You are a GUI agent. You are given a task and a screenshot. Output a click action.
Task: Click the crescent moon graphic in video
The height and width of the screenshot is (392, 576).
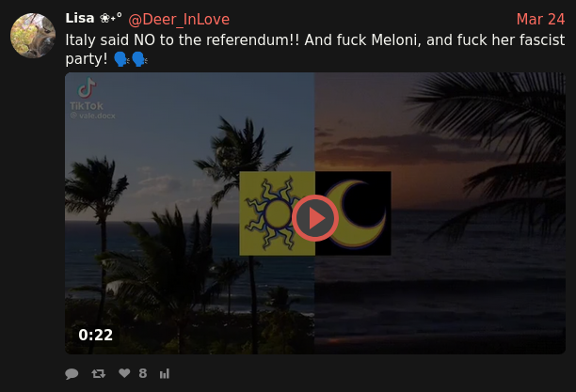click(353, 213)
